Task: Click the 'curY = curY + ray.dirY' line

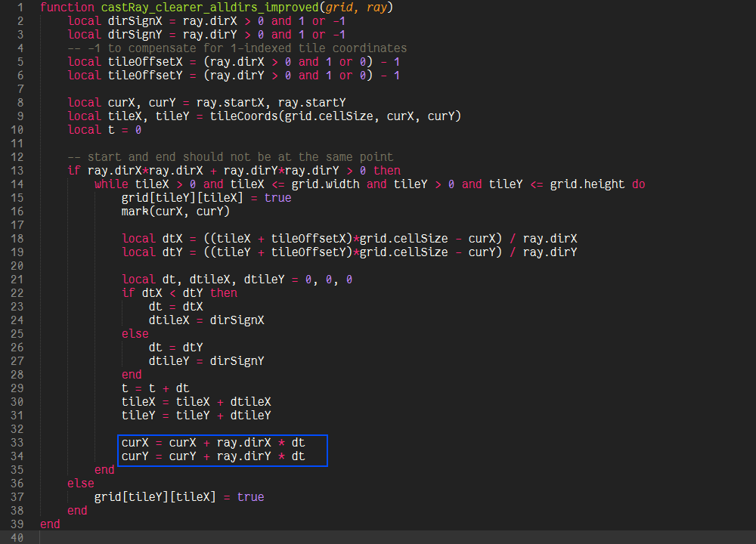Action: coord(213,456)
